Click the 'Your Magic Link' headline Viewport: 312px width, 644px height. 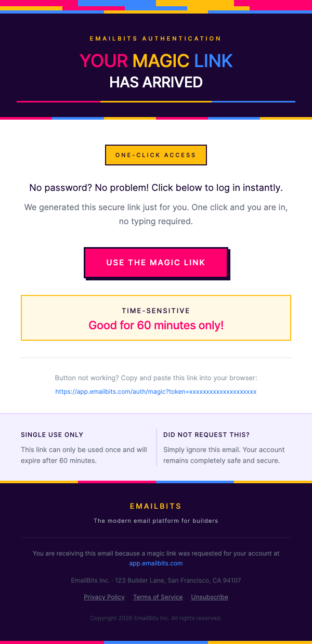tap(156, 61)
